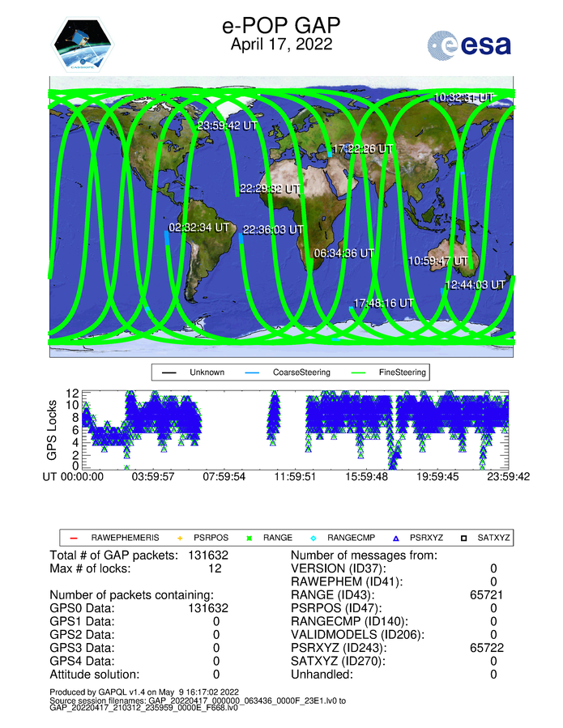Click the 10:32:31 UT map label
Viewport: 563px width, 728px height.
tap(463, 97)
